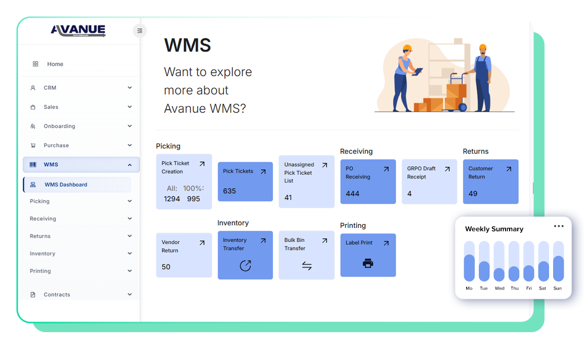Click the printer icon in Label Print
Viewport: 588px width, 364px height.
(x=368, y=263)
